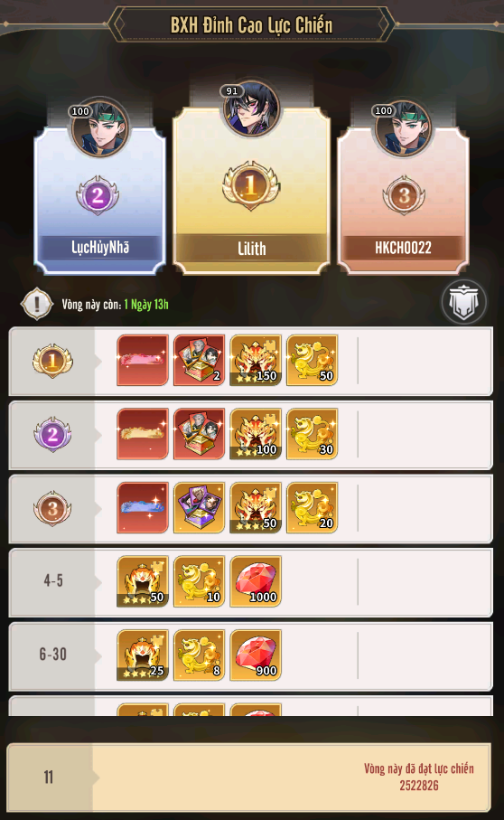The height and width of the screenshot is (820, 504).
Task: Tap the 1000 red gem reward
Action: pyautogui.click(x=256, y=581)
